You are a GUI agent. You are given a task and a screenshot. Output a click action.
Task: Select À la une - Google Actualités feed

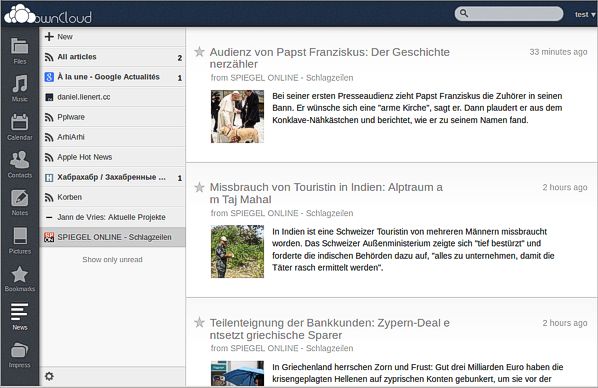coord(113,77)
